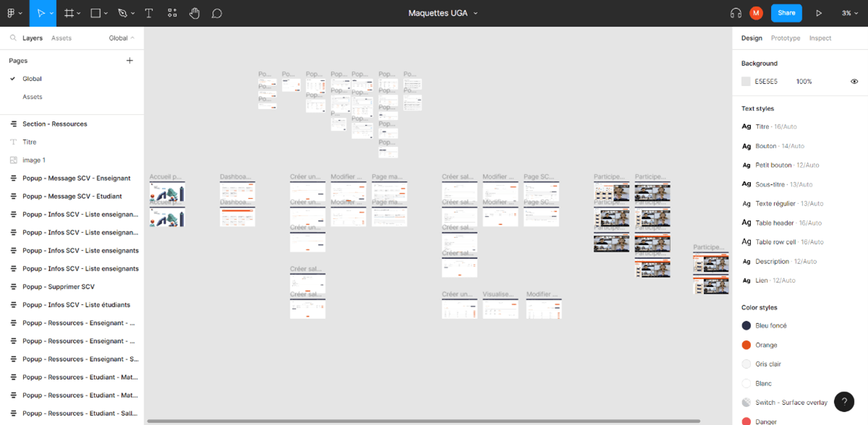Select the Comment tool
This screenshot has height=425, width=868.
(217, 13)
